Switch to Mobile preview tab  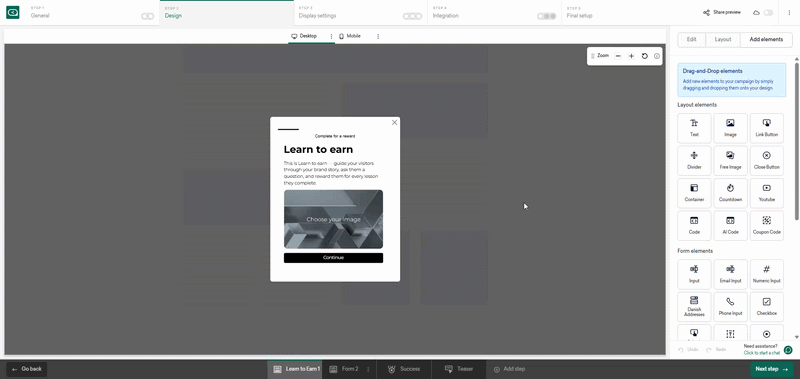349,36
